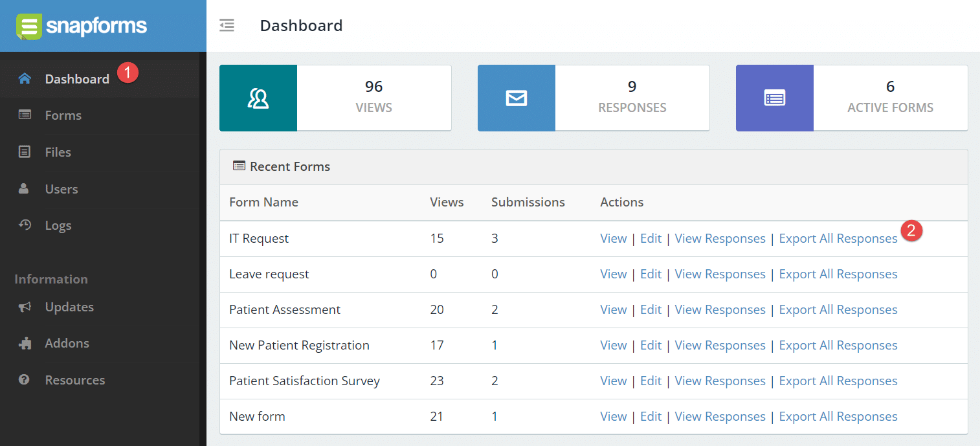This screenshot has height=446, width=980.
Task: Export All Responses for Patient Satisfaction Survey
Action: tap(838, 381)
